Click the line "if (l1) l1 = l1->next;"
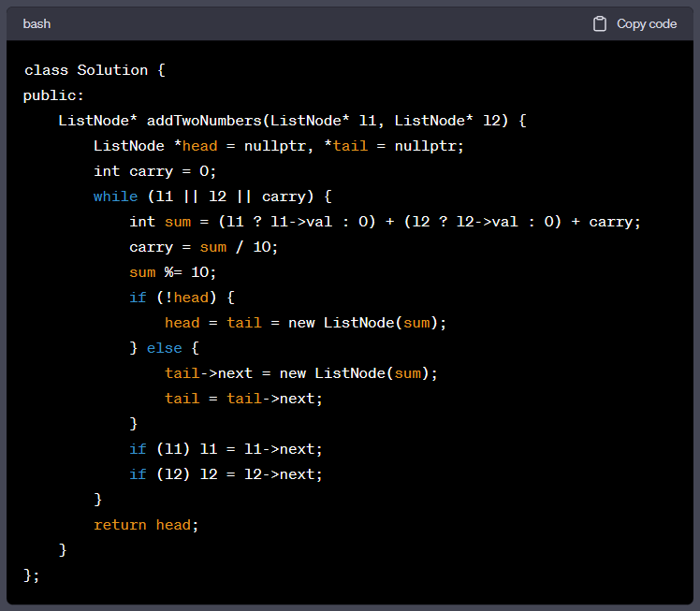This screenshot has width=700, height=611. tap(226, 449)
